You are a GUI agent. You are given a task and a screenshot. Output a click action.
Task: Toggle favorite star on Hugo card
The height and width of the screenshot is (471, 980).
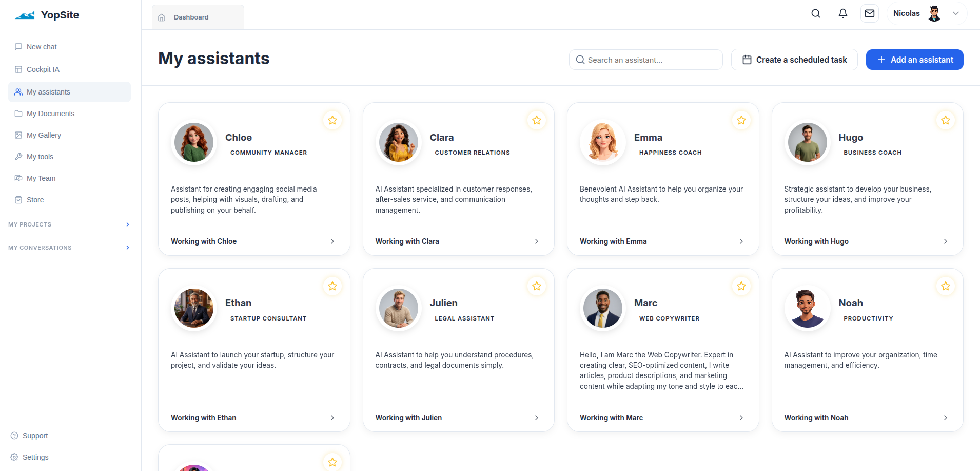(x=946, y=120)
